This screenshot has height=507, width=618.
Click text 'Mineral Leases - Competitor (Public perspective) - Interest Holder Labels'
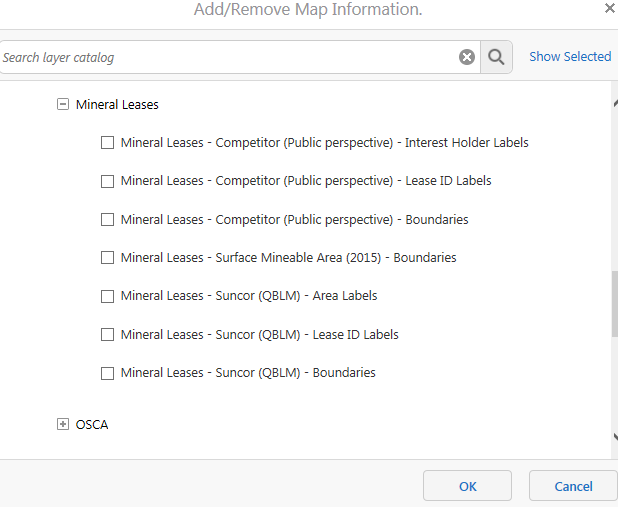(x=324, y=143)
